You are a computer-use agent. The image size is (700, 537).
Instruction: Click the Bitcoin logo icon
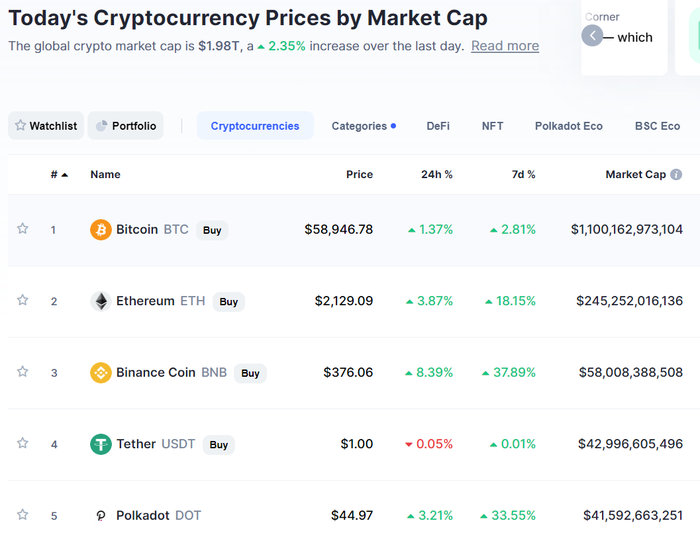tap(101, 230)
